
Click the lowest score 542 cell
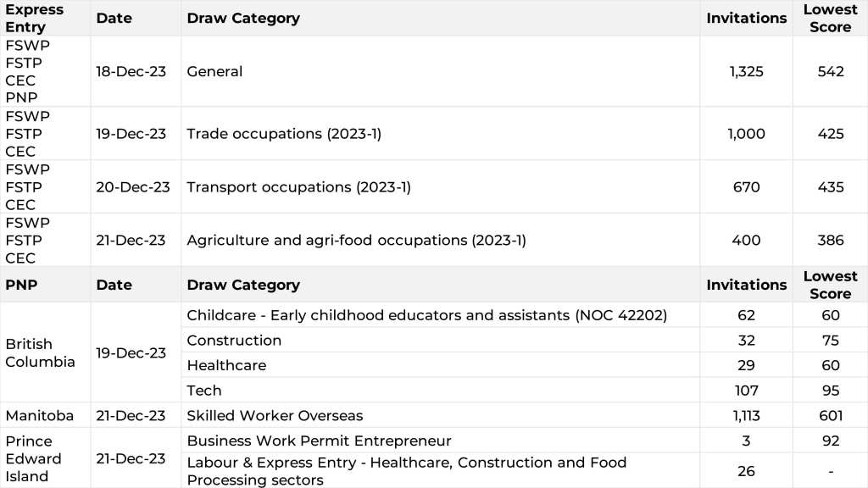point(830,71)
